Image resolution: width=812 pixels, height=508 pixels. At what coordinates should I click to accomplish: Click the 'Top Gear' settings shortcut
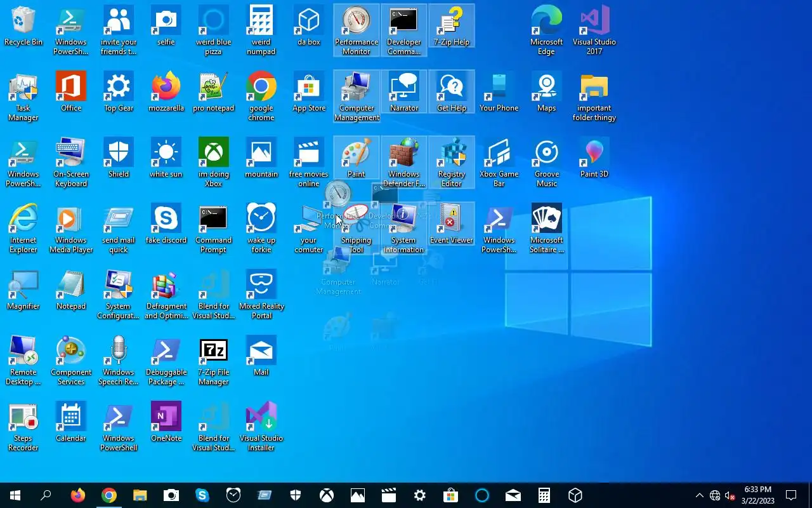[119, 93]
